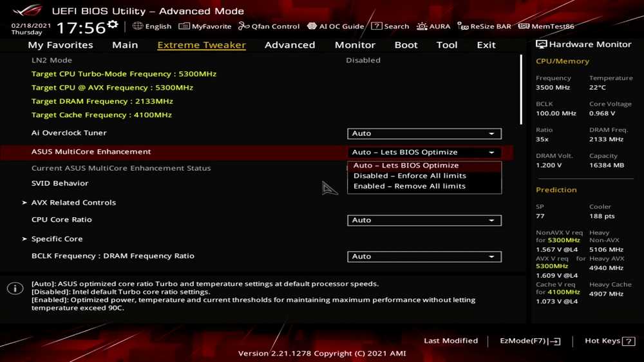This screenshot has height=362, width=644.
Task: Open the Advanced tab
Action: click(x=290, y=45)
